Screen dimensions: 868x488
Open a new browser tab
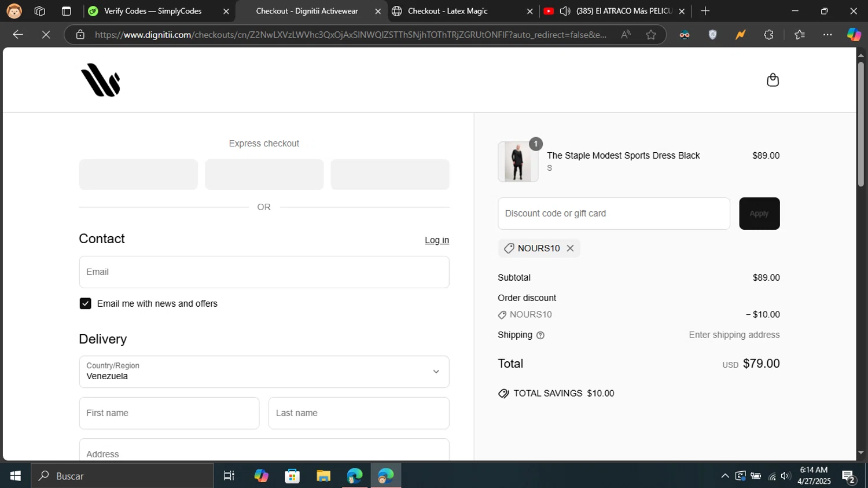(705, 11)
